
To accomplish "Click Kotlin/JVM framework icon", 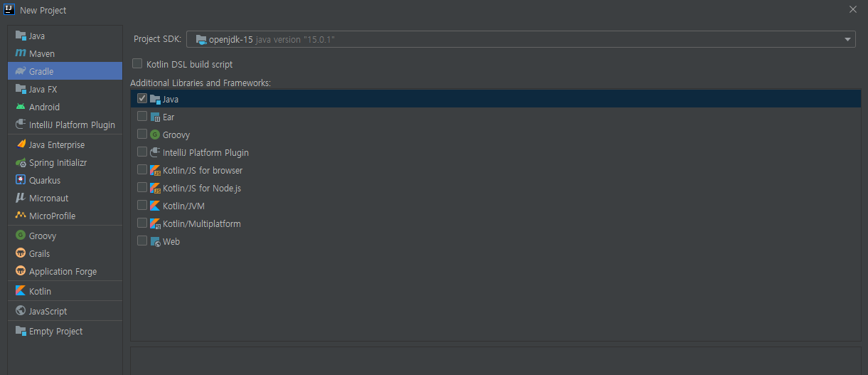I will point(155,206).
